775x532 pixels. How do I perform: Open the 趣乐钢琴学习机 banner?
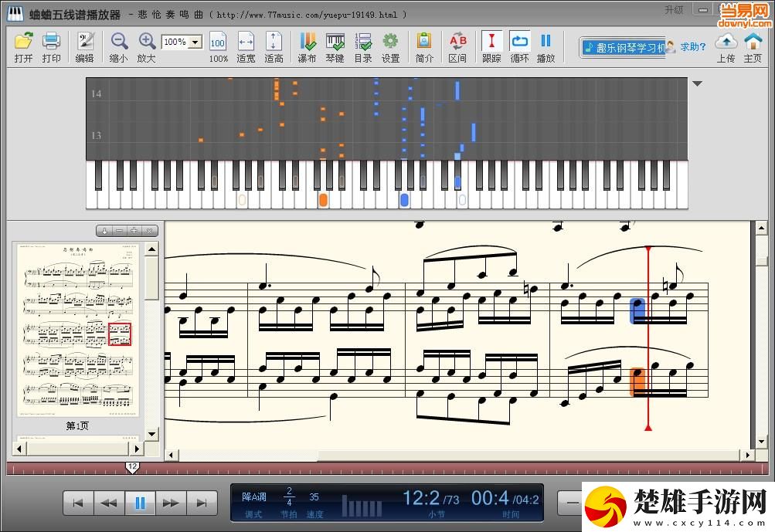pyautogui.click(x=624, y=47)
